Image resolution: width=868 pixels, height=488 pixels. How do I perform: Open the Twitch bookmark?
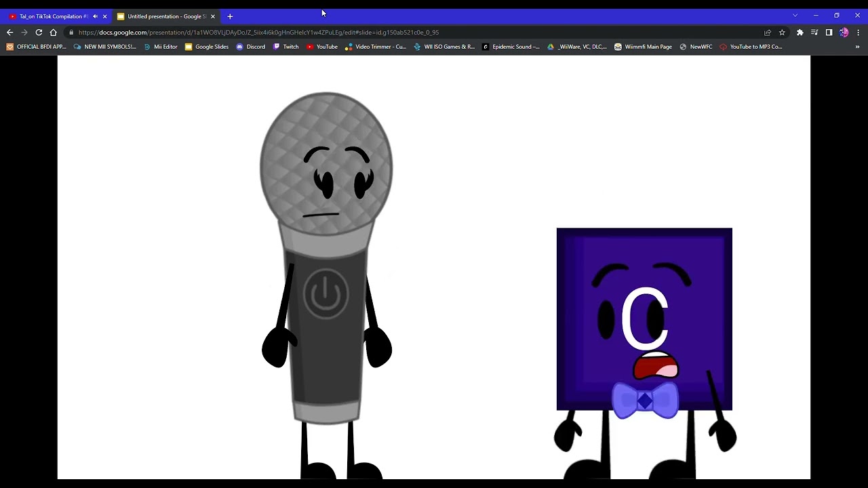pyautogui.click(x=285, y=47)
